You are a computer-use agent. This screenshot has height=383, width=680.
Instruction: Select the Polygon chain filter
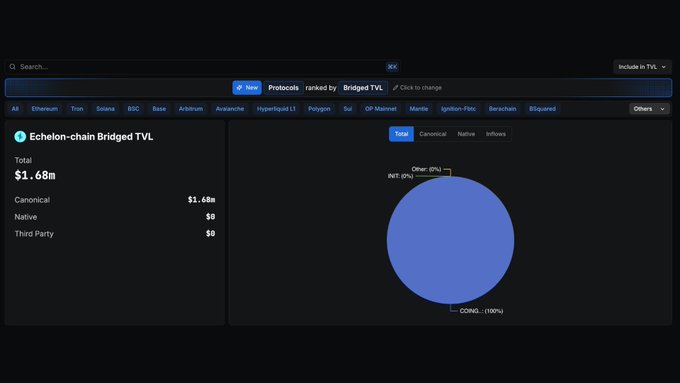pyautogui.click(x=319, y=109)
